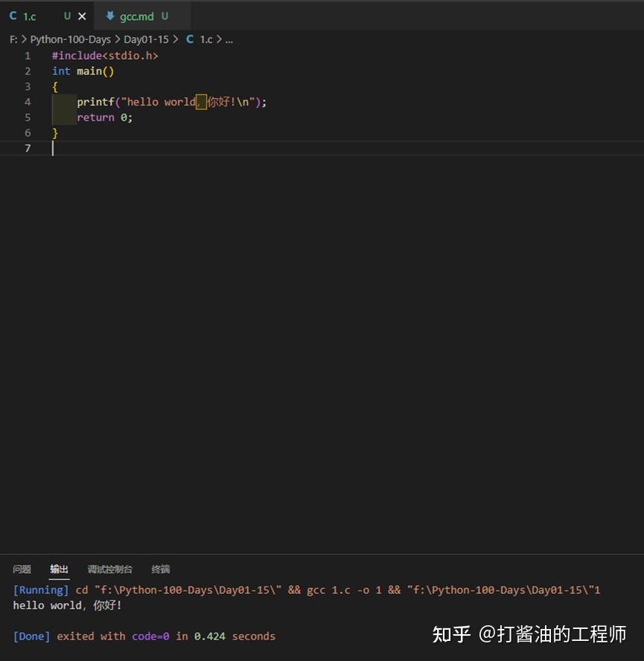Click the U untracked indicator on the 1.c tab
This screenshot has height=661, width=644.
[x=67, y=16]
